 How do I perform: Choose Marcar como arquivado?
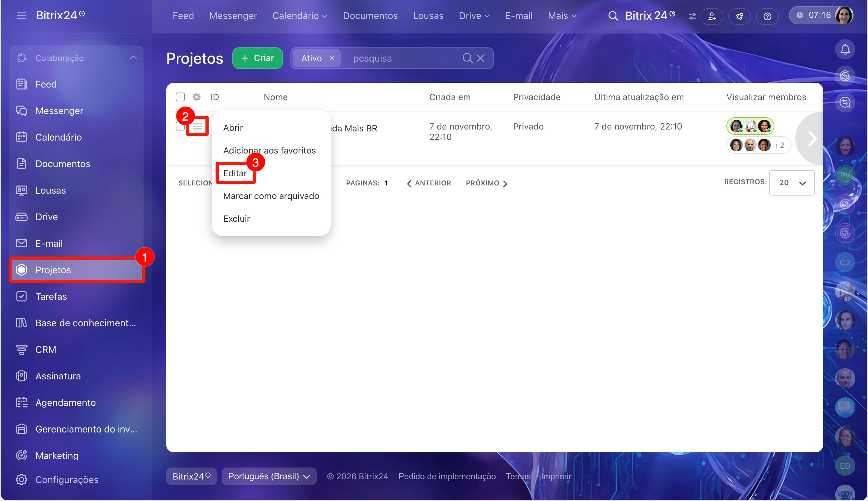271,196
